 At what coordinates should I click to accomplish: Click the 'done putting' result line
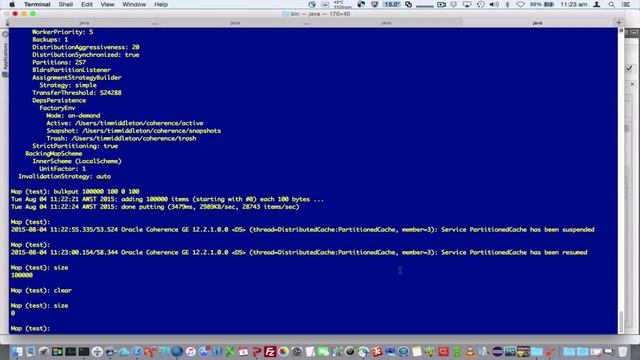pos(155,207)
